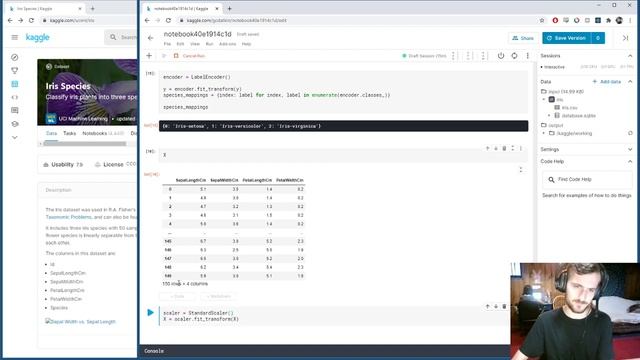
Task: Collapse the iris dataset tree node
Action: coord(544,100)
